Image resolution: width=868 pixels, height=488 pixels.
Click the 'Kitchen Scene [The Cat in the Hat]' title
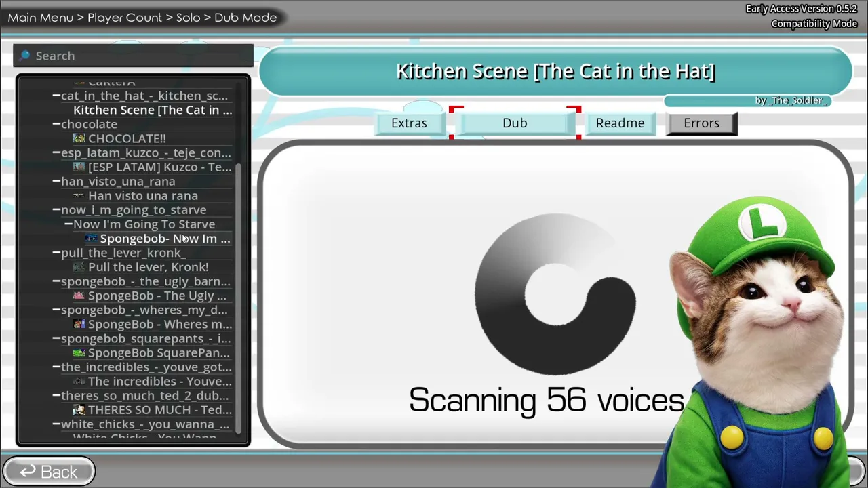click(555, 71)
